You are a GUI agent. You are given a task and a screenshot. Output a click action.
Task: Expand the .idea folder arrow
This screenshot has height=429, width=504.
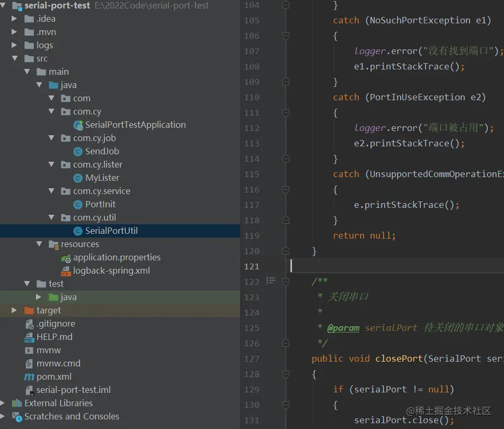pyautogui.click(x=14, y=19)
